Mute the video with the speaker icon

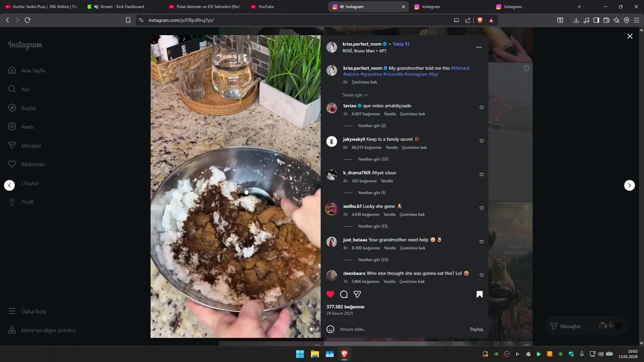312,329
